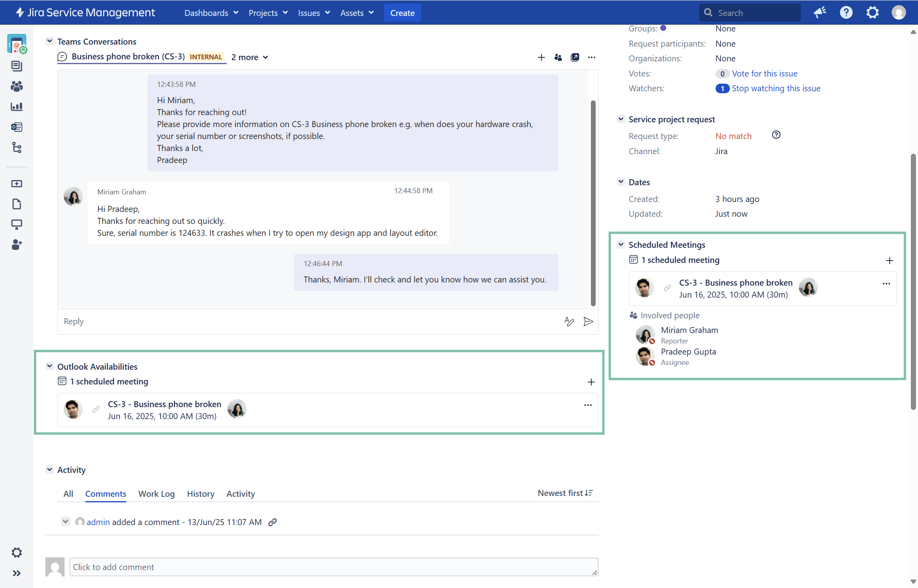Open the Projects menu
The height and width of the screenshot is (588, 918).
[x=268, y=13]
